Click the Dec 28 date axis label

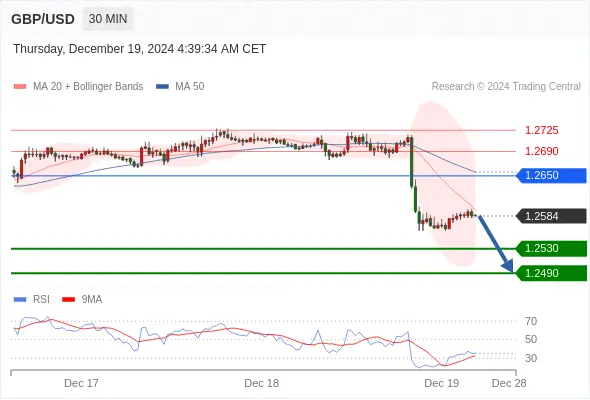(x=509, y=383)
